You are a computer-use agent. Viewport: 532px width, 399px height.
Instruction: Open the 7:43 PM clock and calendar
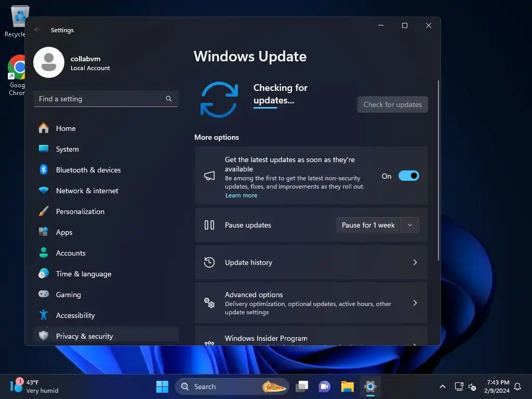tap(497, 387)
